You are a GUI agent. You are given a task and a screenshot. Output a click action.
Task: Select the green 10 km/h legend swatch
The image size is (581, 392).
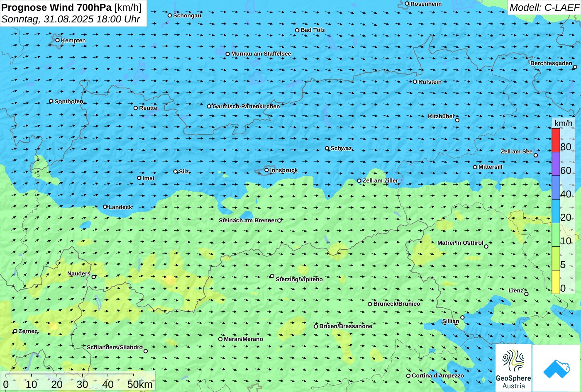point(556,235)
